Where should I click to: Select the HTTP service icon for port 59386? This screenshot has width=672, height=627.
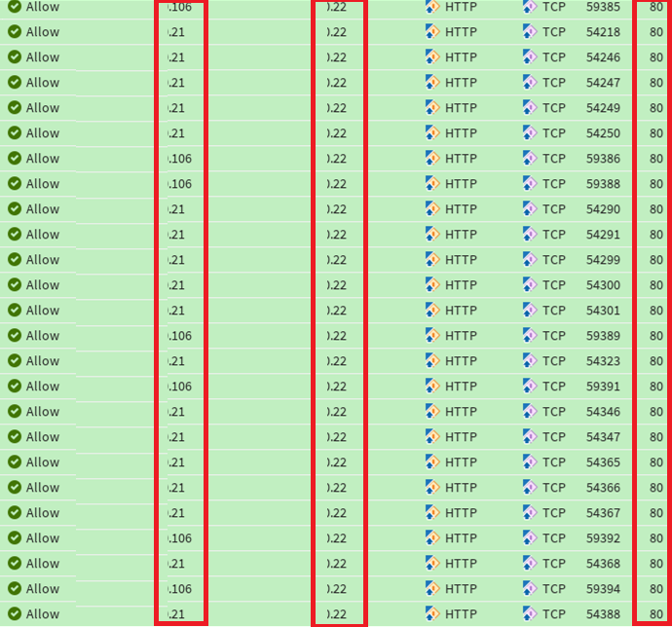coord(433,159)
